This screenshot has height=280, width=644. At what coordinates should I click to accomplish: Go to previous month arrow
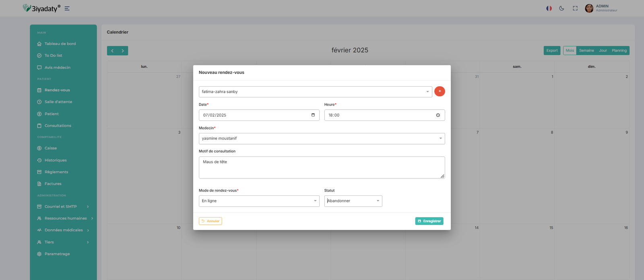(x=112, y=51)
